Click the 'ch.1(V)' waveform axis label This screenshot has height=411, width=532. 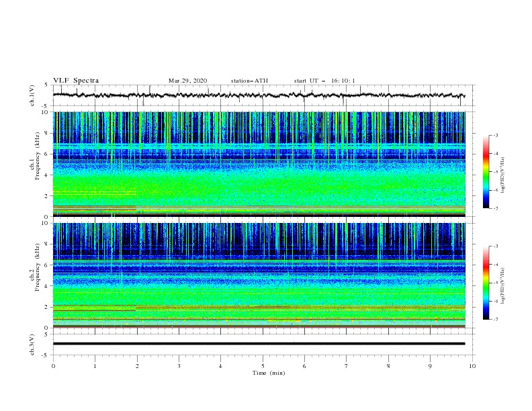click(x=32, y=95)
